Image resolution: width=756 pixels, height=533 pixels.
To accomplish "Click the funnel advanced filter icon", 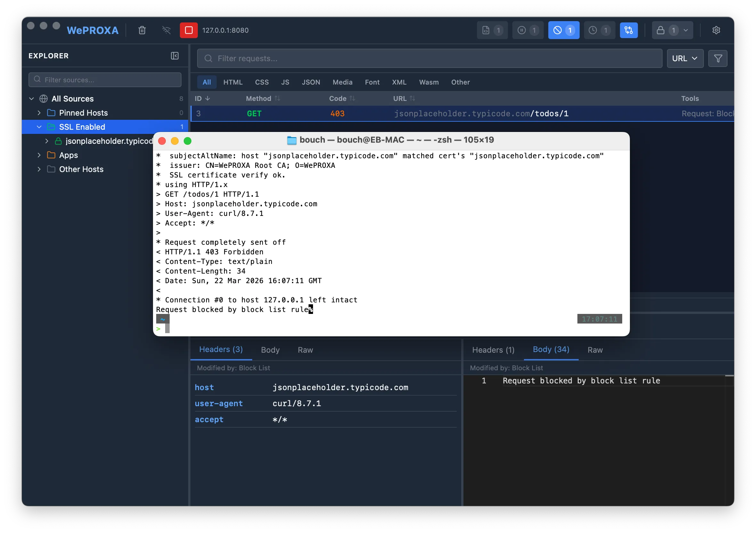I will (718, 59).
